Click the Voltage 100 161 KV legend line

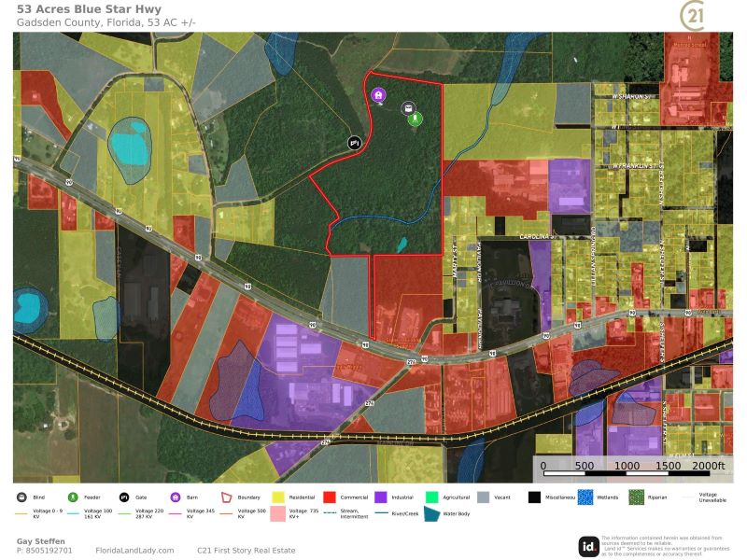(73, 514)
